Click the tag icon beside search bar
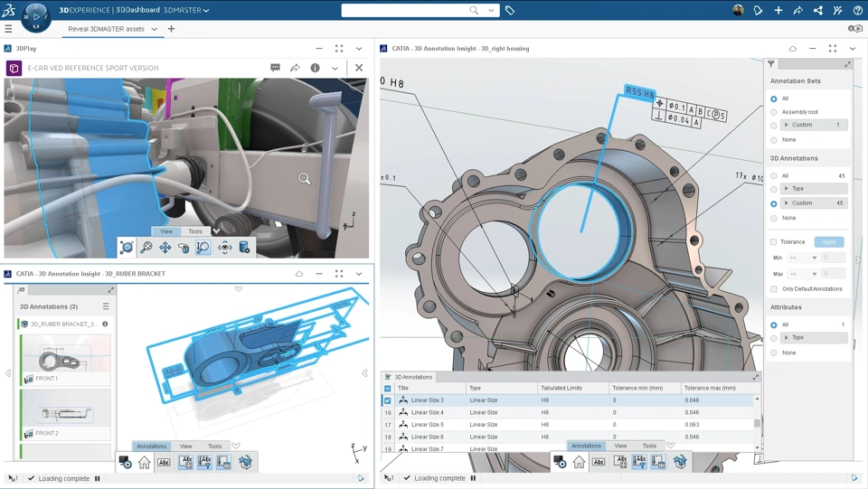The height and width of the screenshot is (489, 868). pyautogui.click(x=510, y=11)
